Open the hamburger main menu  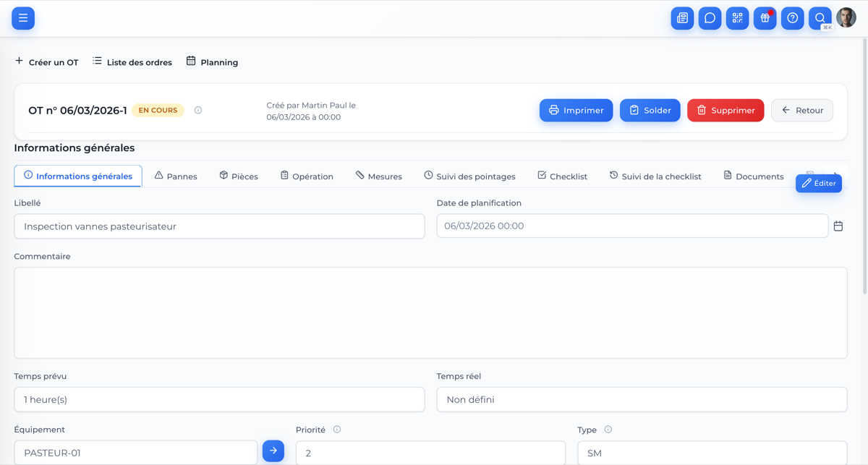coord(23,18)
